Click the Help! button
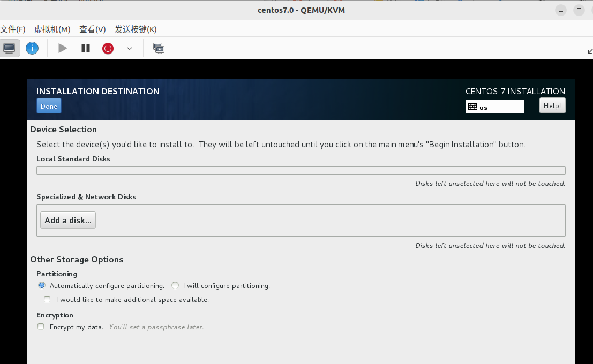Viewport: 593px width, 364px height. click(x=552, y=106)
